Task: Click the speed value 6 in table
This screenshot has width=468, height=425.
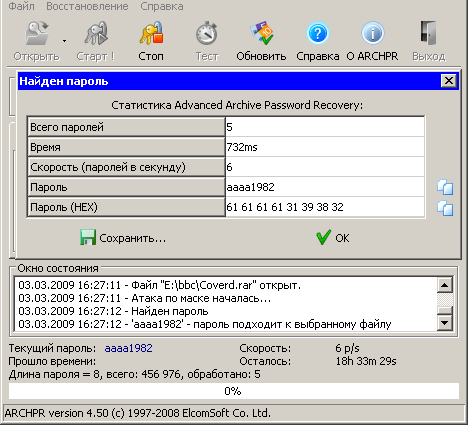Action: tap(325, 167)
